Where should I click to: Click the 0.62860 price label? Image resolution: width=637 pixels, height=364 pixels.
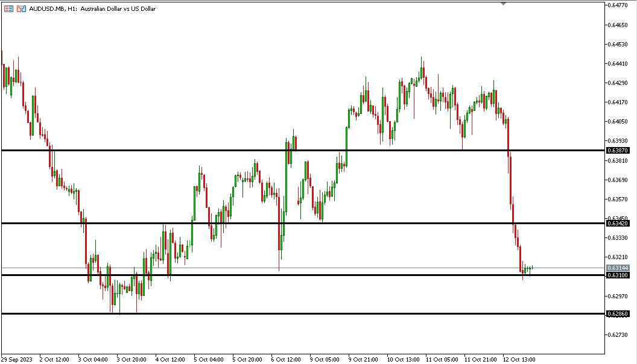pyautogui.click(x=618, y=314)
